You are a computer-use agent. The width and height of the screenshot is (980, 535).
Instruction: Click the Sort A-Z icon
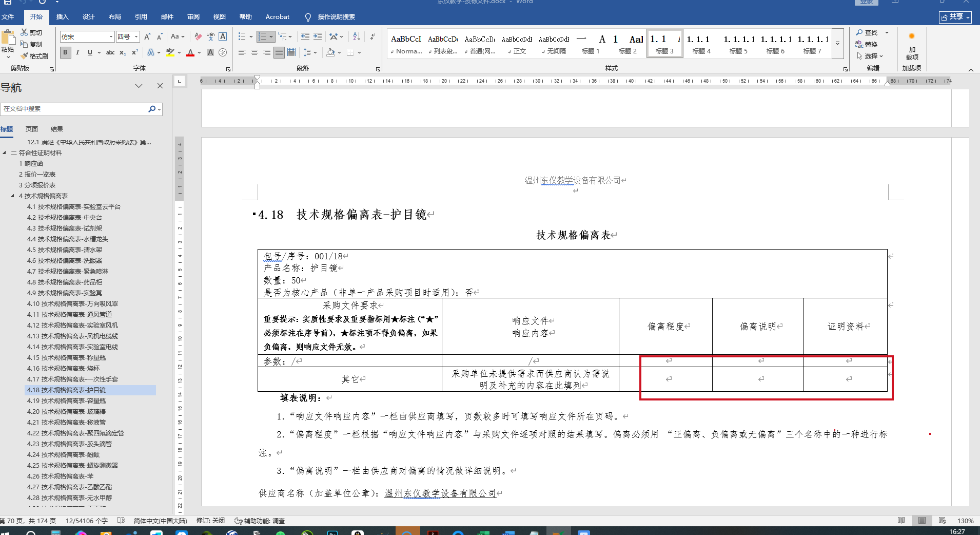tap(357, 36)
